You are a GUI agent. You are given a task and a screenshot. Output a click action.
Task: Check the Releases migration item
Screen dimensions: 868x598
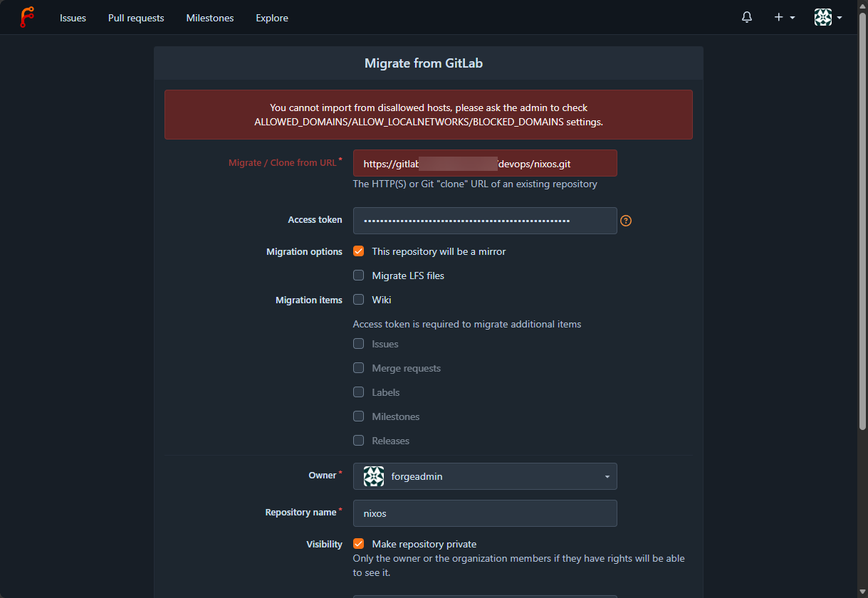pyautogui.click(x=359, y=441)
